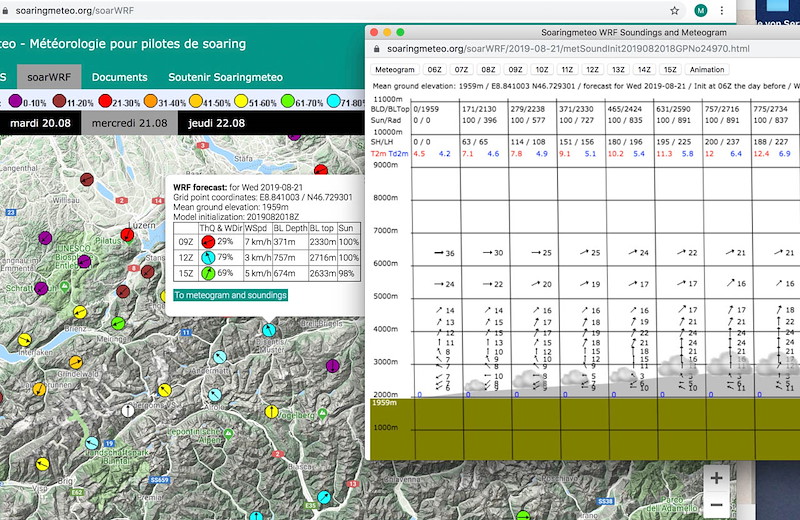Click 2716m BL top cell in 12Z row
800x520 pixels.
pos(322,258)
